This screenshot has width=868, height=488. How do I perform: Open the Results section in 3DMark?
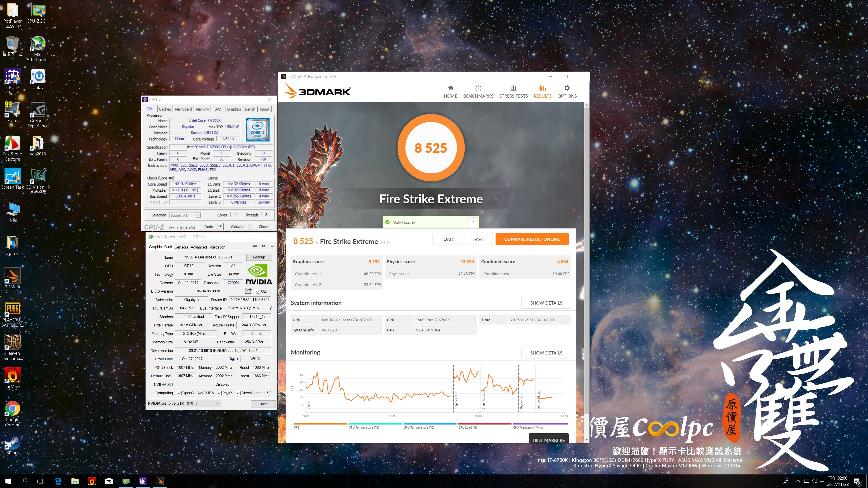coord(542,91)
